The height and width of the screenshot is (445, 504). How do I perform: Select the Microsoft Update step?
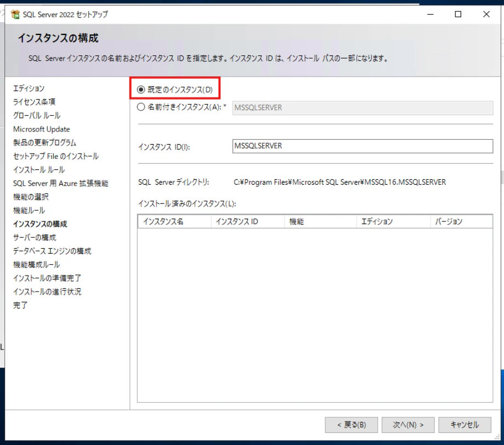click(x=42, y=129)
